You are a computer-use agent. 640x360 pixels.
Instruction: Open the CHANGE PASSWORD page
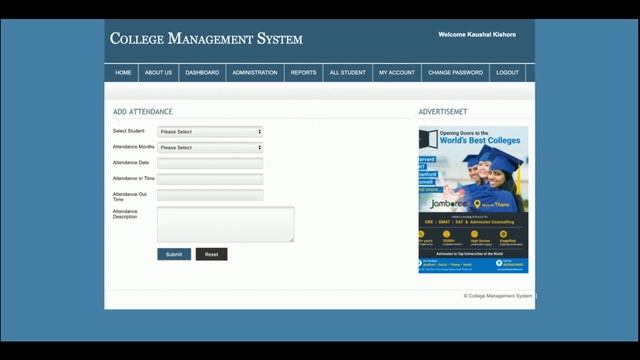click(x=456, y=73)
